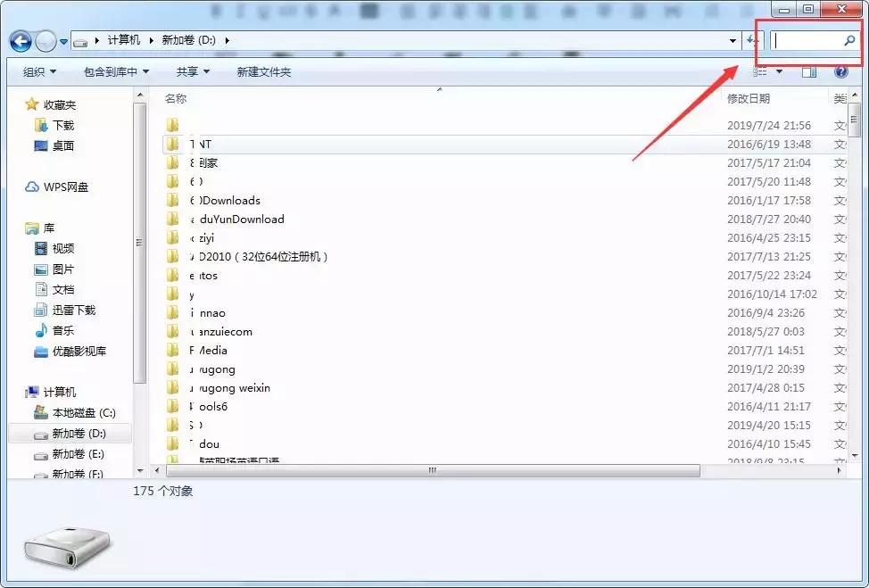Sort by the 名称 column header
869x588 pixels.
[175, 99]
